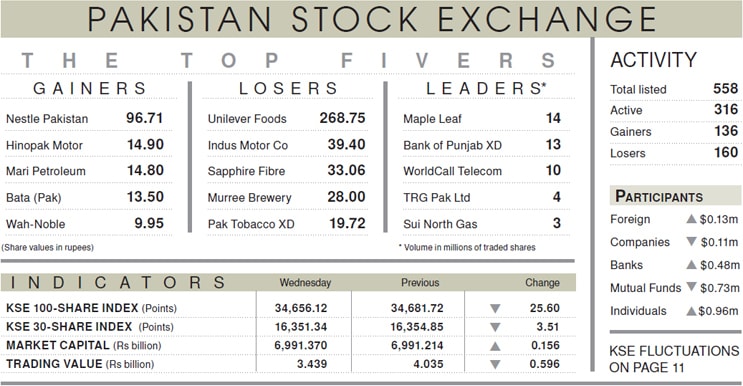The image size is (743, 386).
Task: Click the Market Capital up arrow
Action: (x=495, y=346)
